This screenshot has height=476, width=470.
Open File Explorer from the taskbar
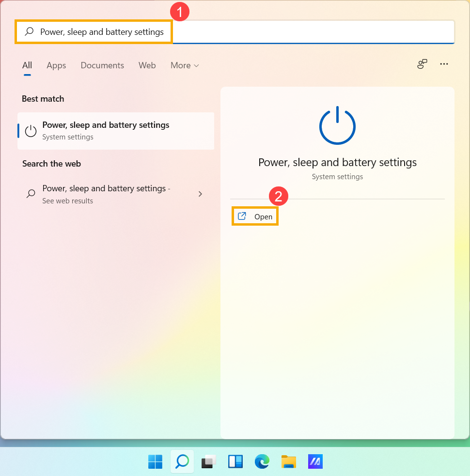point(289,462)
